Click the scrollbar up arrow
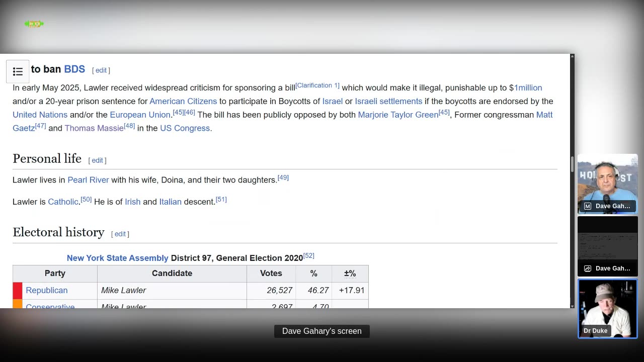Screen dimensions: 644x362 coord(572,56)
